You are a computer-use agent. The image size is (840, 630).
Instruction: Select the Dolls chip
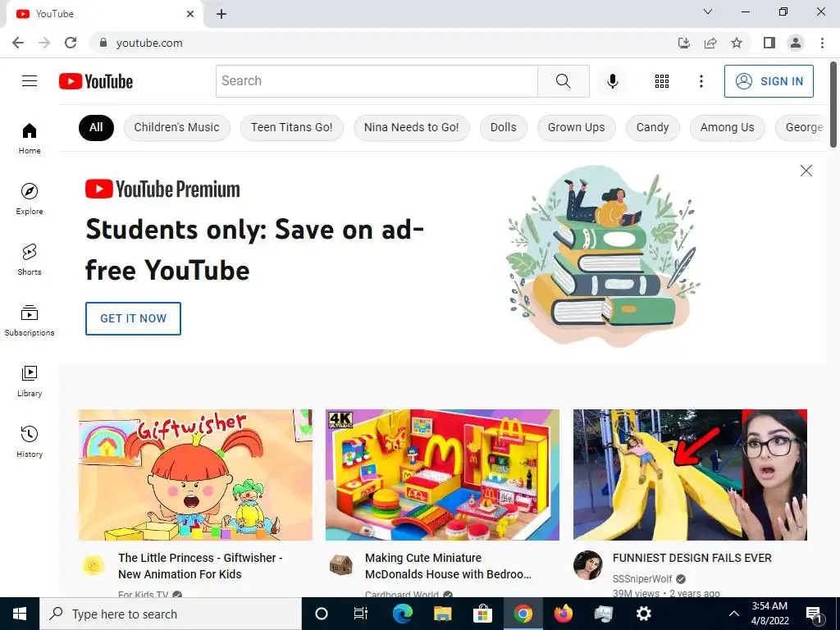[504, 127]
